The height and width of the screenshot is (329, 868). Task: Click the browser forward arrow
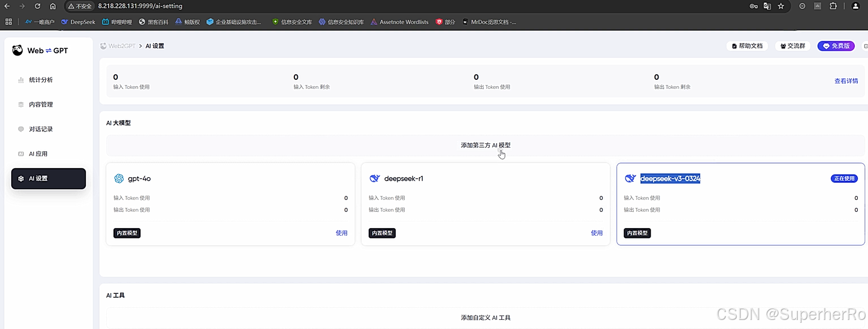point(22,6)
